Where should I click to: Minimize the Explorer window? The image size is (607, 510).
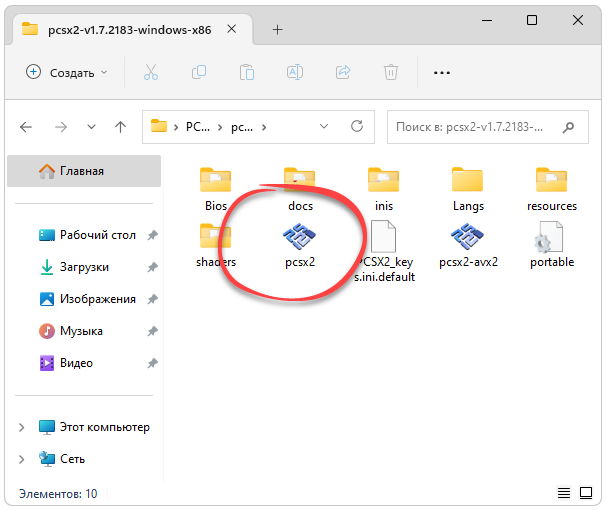click(487, 20)
